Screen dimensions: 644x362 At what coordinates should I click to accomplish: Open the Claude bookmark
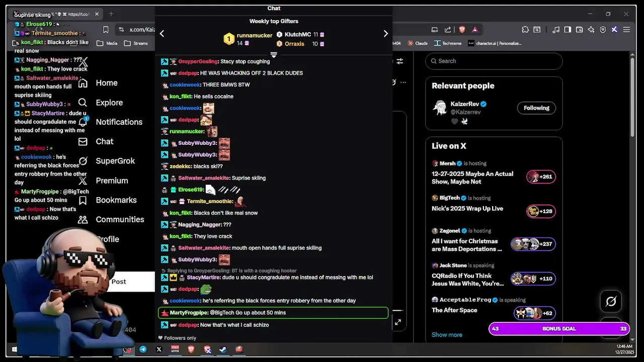(x=417, y=43)
